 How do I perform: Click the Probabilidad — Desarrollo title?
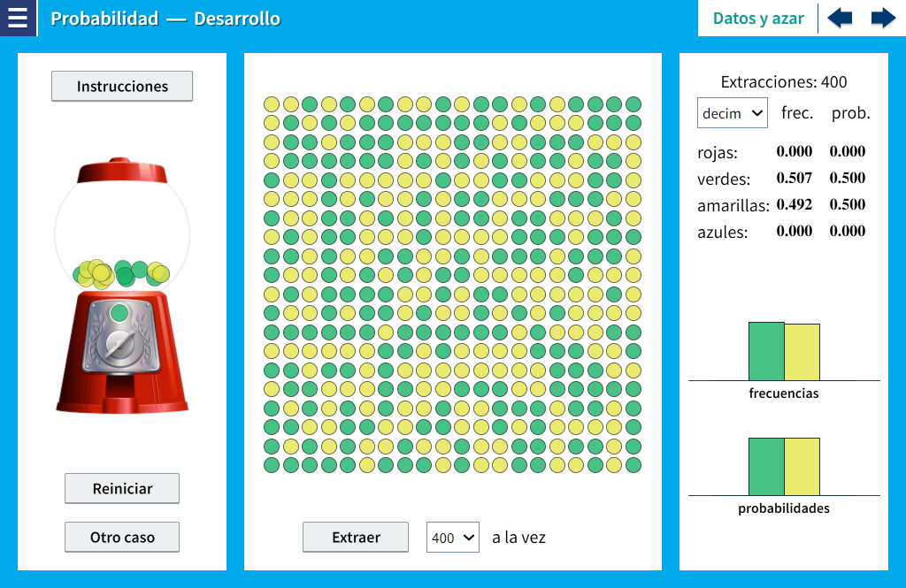coord(165,19)
